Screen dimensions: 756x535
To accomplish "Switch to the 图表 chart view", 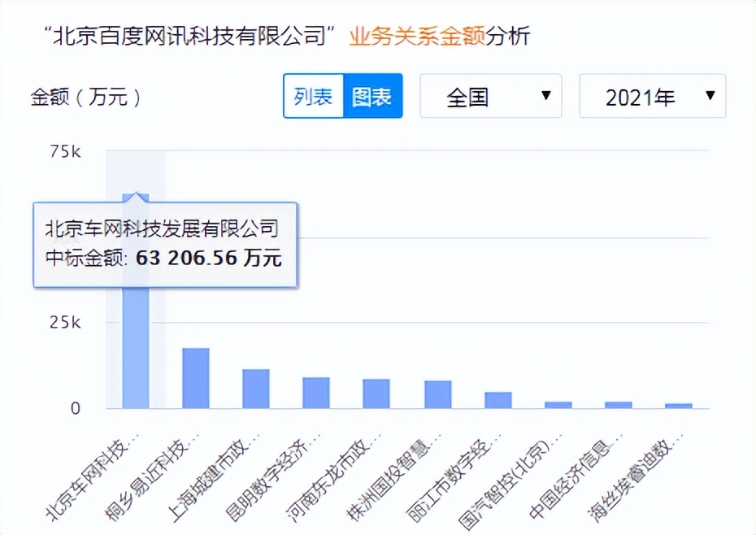I will [372, 95].
